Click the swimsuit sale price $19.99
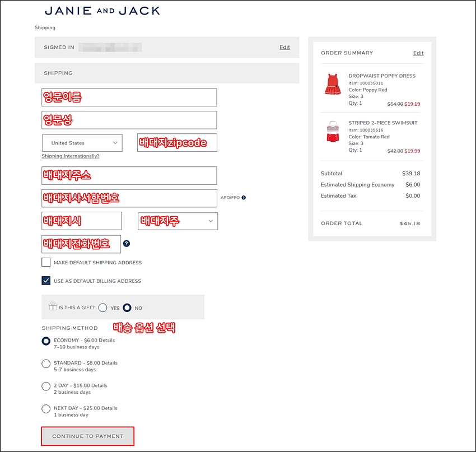The image size is (476, 452). [412, 151]
